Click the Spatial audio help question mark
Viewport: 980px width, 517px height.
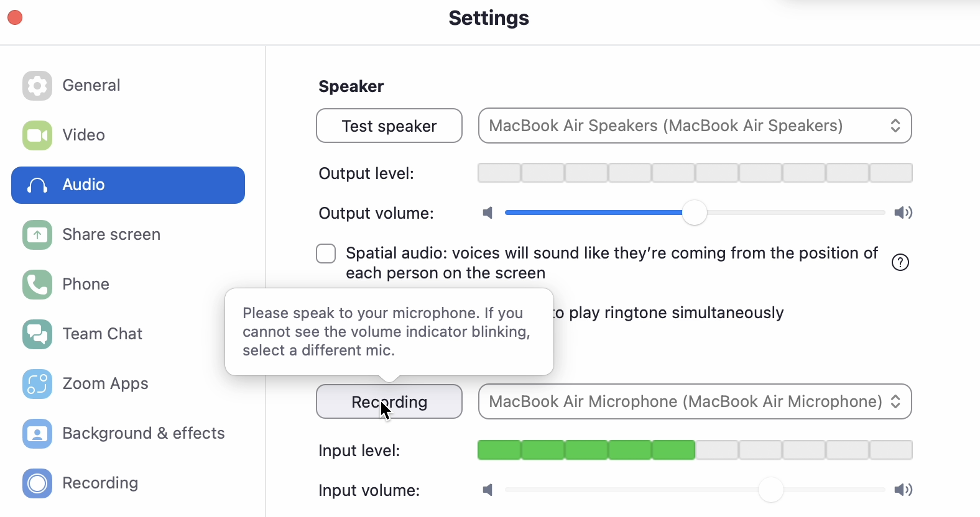pos(900,263)
